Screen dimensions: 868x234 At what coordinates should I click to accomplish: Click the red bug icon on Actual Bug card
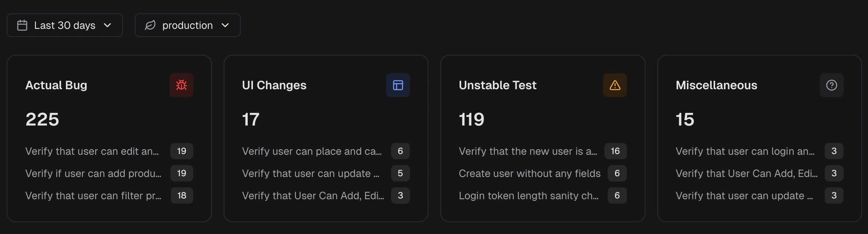[x=181, y=85]
